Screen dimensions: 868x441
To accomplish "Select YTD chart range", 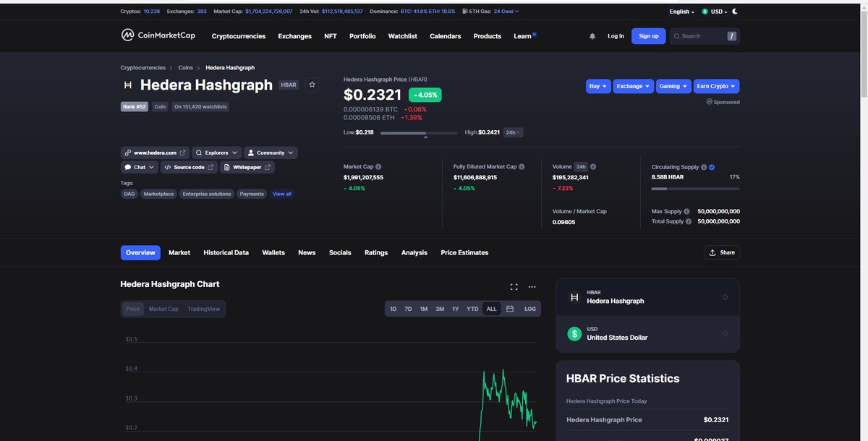I will [x=472, y=309].
